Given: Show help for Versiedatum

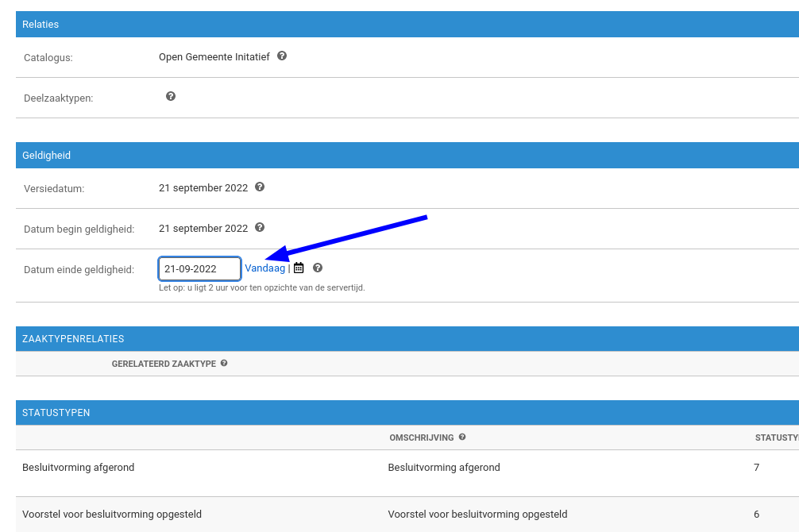Looking at the screenshot, I should click(260, 187).
